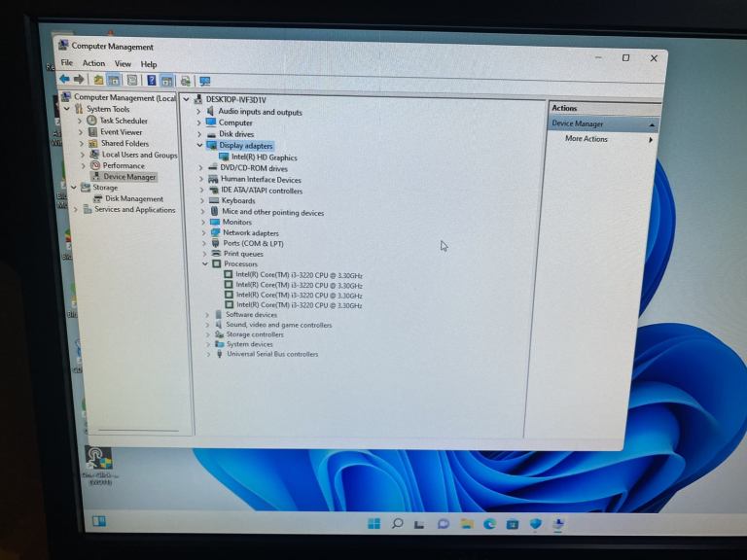This screenshot has height=560, width=747.
Task: Click the blue Help icon in toolbar
Action: click(151, 81)
